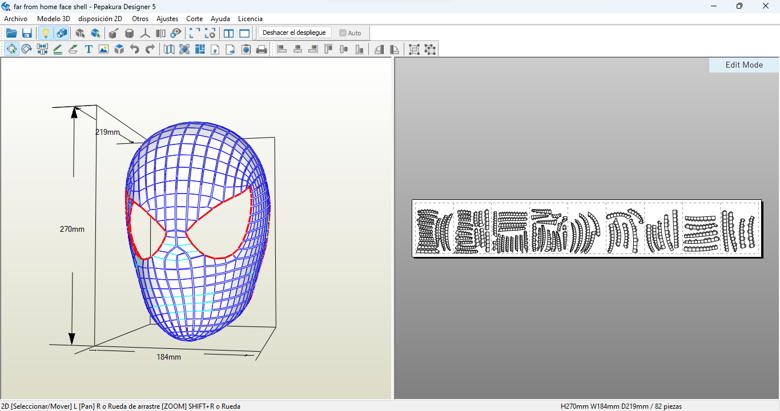Select the Text tool T icon
Screen dimensions: 780x411
click(x=89, y=49)
